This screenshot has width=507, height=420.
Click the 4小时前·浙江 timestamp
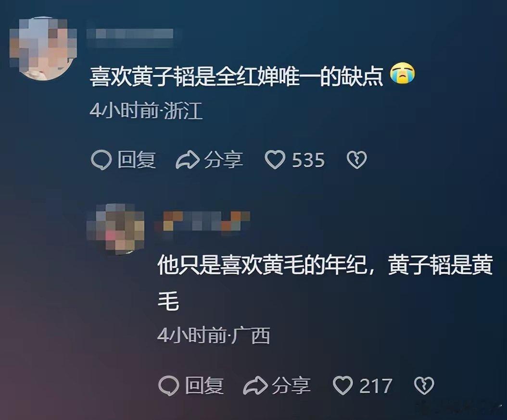[146, 111]
